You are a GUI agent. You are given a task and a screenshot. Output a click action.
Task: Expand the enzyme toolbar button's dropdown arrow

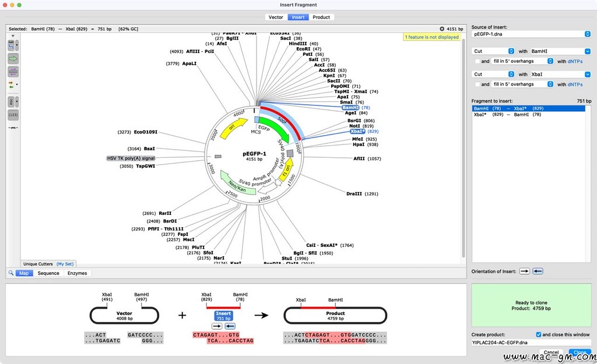click(x=17, y=46)
